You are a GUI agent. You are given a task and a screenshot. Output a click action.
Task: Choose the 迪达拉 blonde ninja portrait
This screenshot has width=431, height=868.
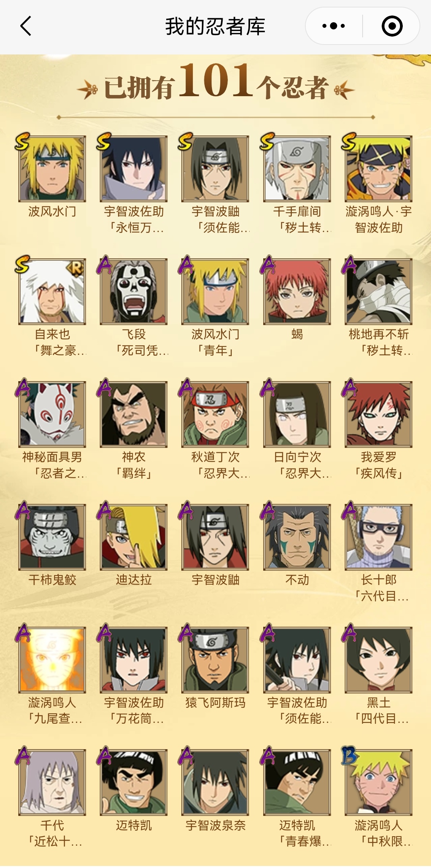coord(134,537)
